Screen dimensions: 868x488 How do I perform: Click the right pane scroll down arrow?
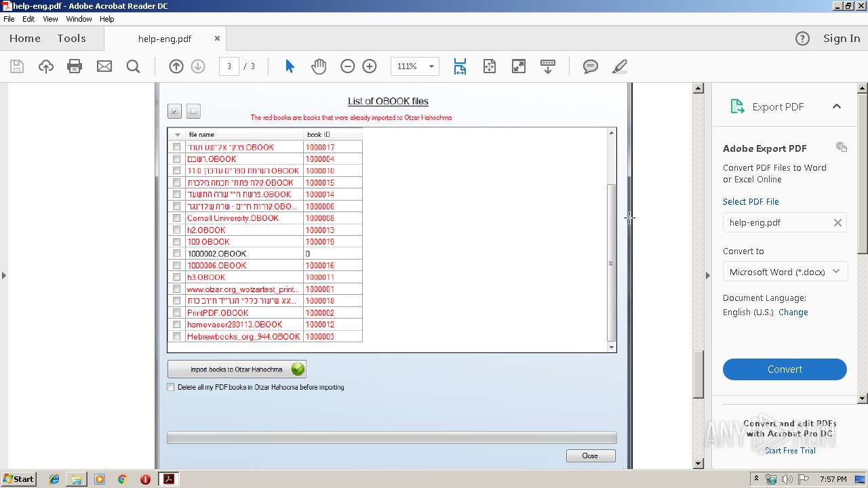click(x=863, y=399)
